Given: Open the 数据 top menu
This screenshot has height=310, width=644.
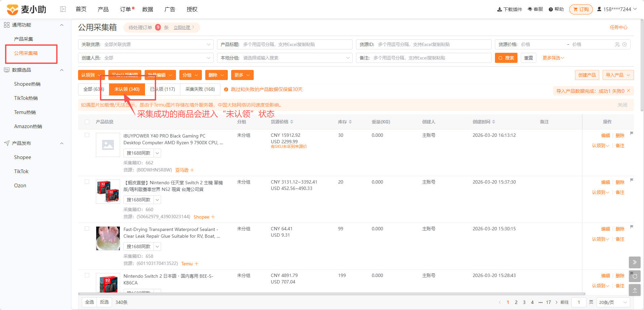Looking at the screenshot, I should coord(148,9).
